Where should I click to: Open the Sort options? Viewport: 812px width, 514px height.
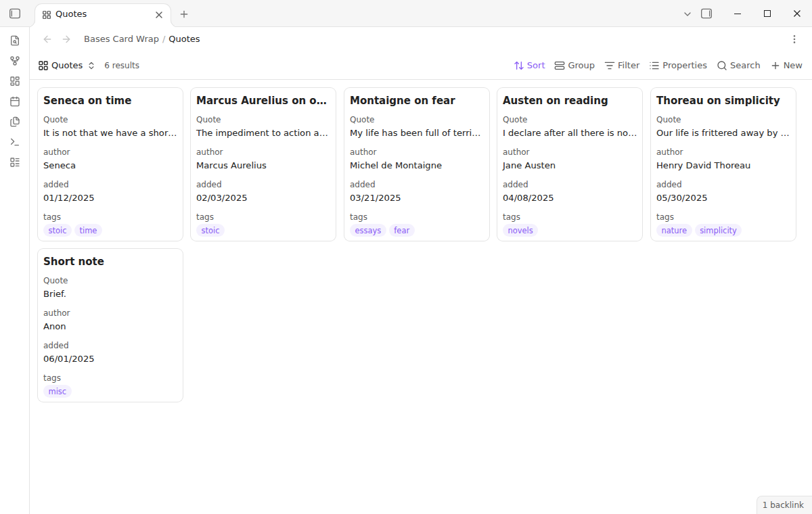pyautogui.click(x=529, y=66)
